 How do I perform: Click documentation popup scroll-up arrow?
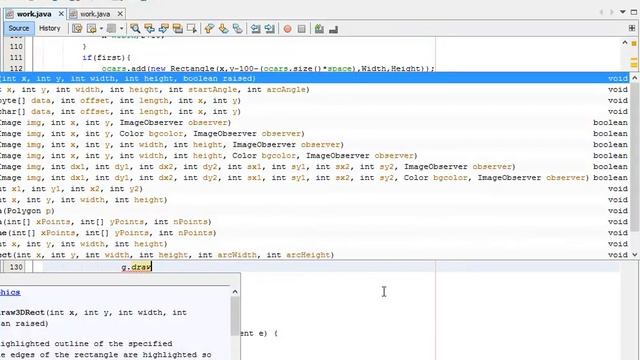point(235,291)
